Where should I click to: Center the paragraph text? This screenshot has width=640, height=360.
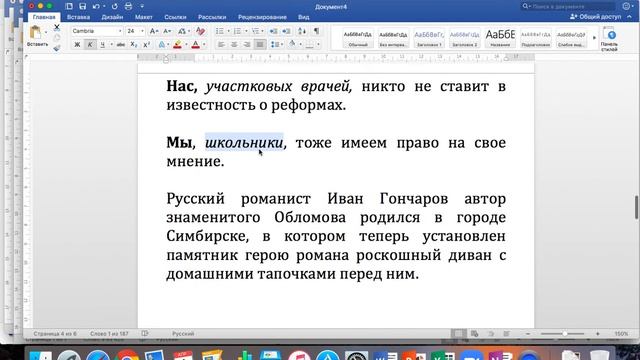click(234, 44)
